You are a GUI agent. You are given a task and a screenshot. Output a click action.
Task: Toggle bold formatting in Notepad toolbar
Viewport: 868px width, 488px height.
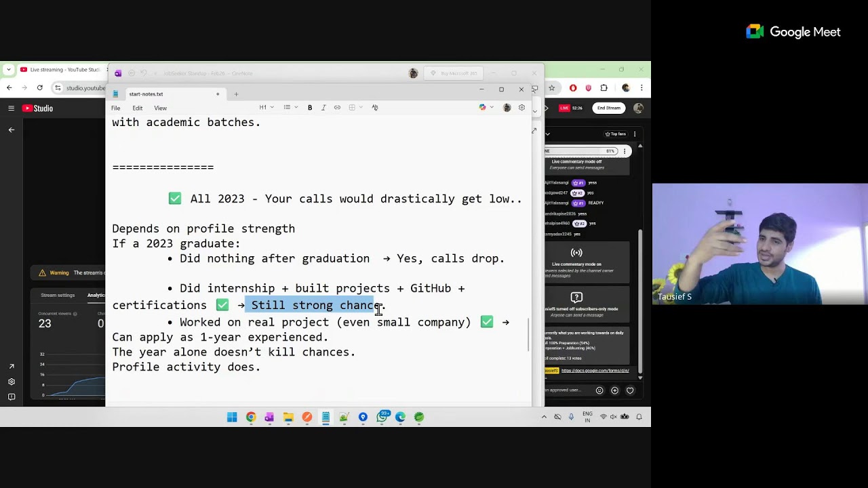click(x=310, y=108)
